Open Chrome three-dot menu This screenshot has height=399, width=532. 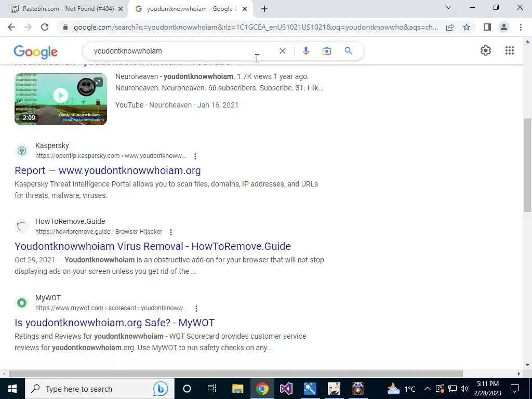(521, 27)
